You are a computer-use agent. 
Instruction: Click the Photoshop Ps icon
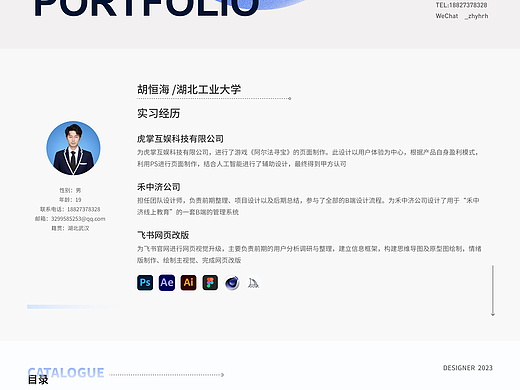(145, 283)
